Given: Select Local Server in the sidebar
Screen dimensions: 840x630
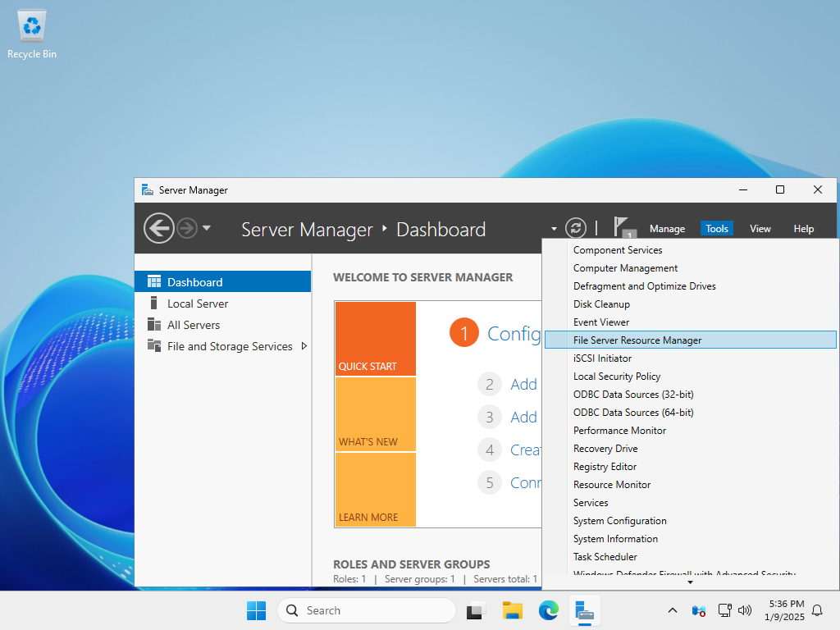Looking at the screenshot, I should pyautogui.click(x=222, y=304).
